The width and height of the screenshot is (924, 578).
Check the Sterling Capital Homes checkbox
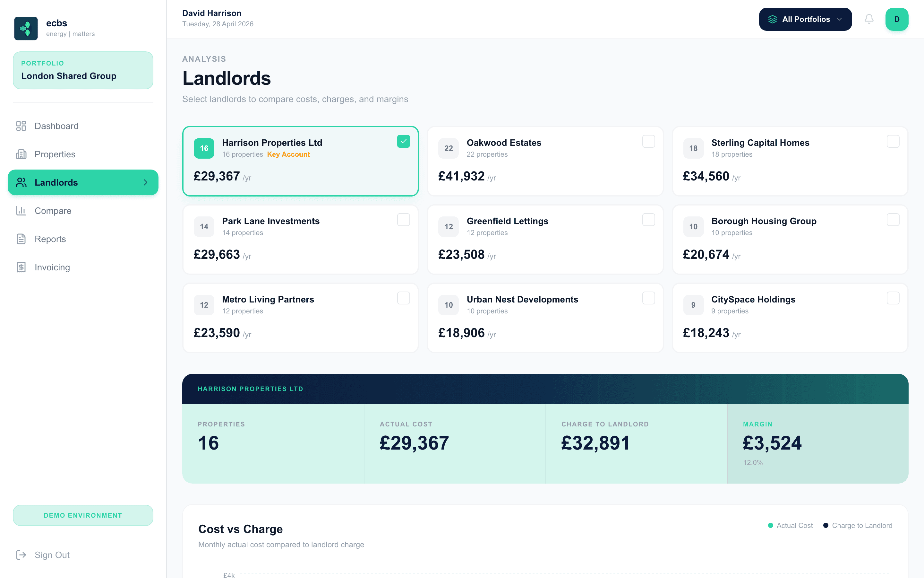pyautogui.click(x=893, y=141)
